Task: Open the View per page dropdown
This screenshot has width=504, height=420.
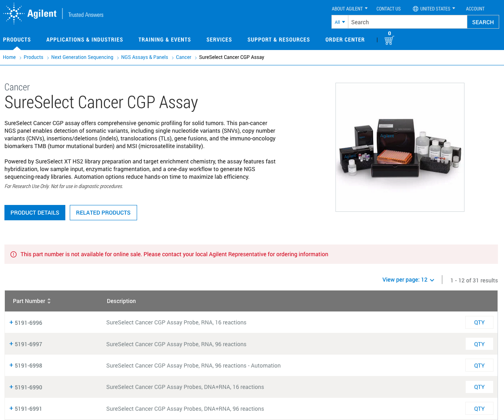Action: (408, 280)
